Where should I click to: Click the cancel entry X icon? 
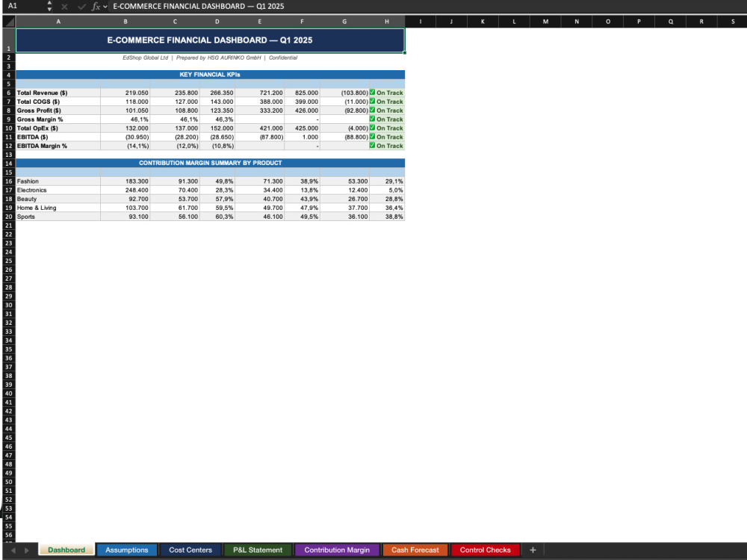(x=64, y=7)
